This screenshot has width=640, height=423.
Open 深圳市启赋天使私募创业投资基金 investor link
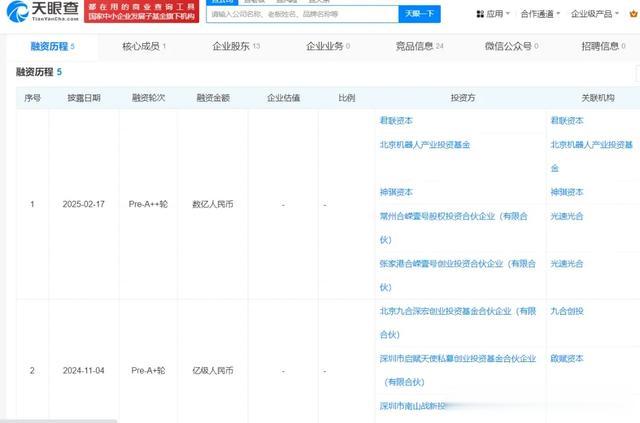(458, 370)
